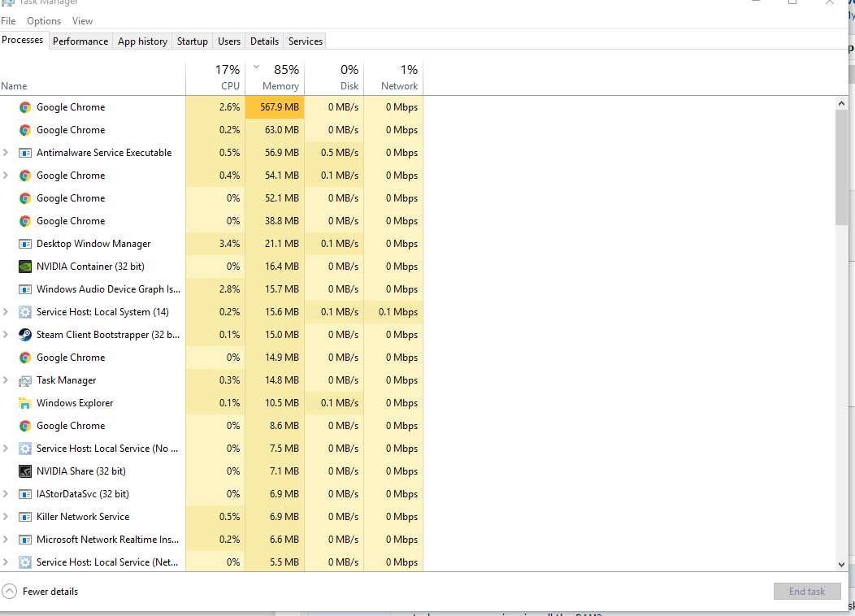
Task: Click the NVIDIA Container (32 bit) icon
Action: point(25,267)
